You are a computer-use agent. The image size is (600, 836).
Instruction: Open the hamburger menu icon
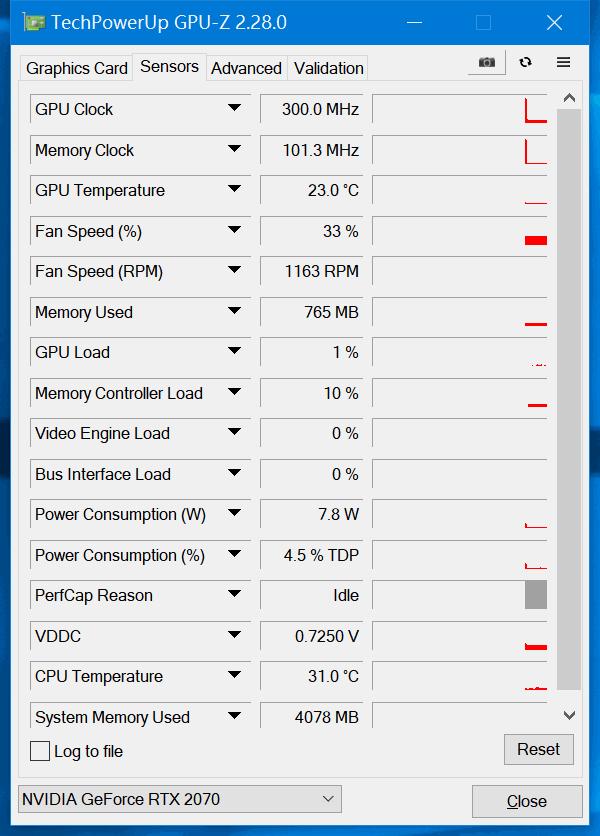[564, 62]
